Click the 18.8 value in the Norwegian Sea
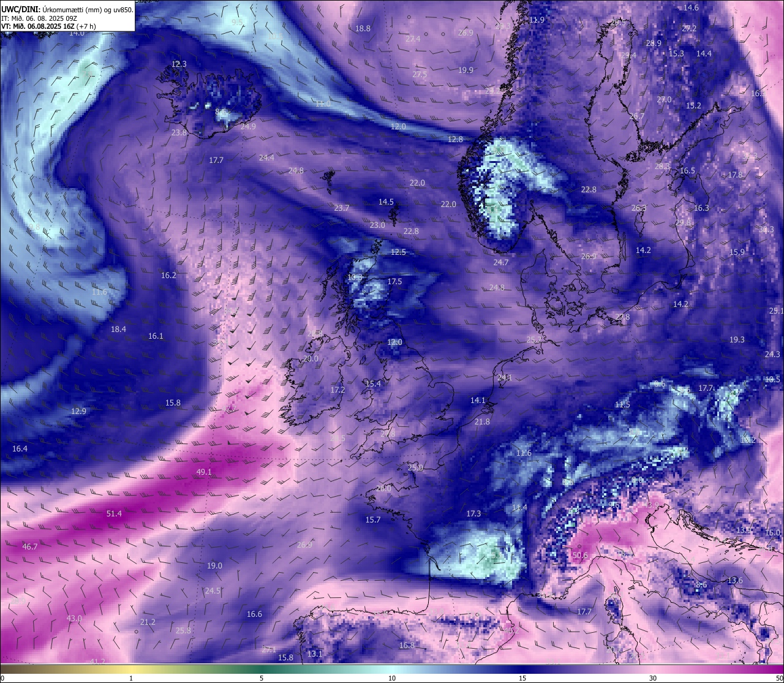This screenshot has width=784, height=683. [363, 28]
